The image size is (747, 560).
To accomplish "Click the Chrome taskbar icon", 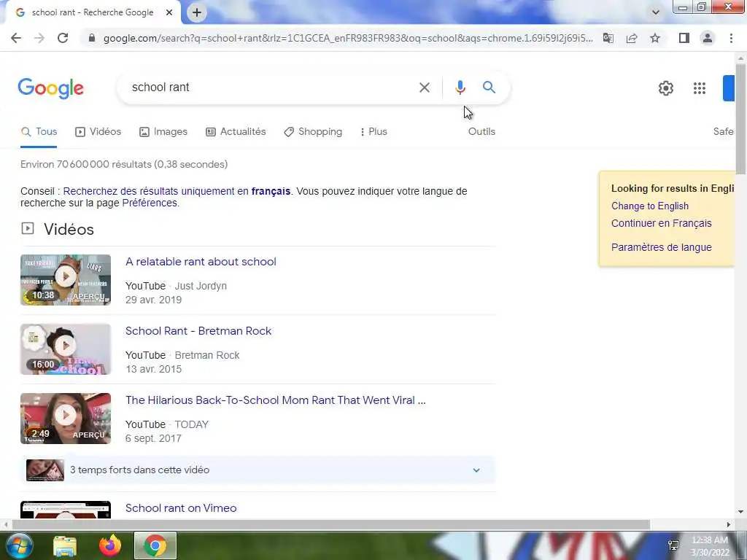I will click(x=155, y=545).
